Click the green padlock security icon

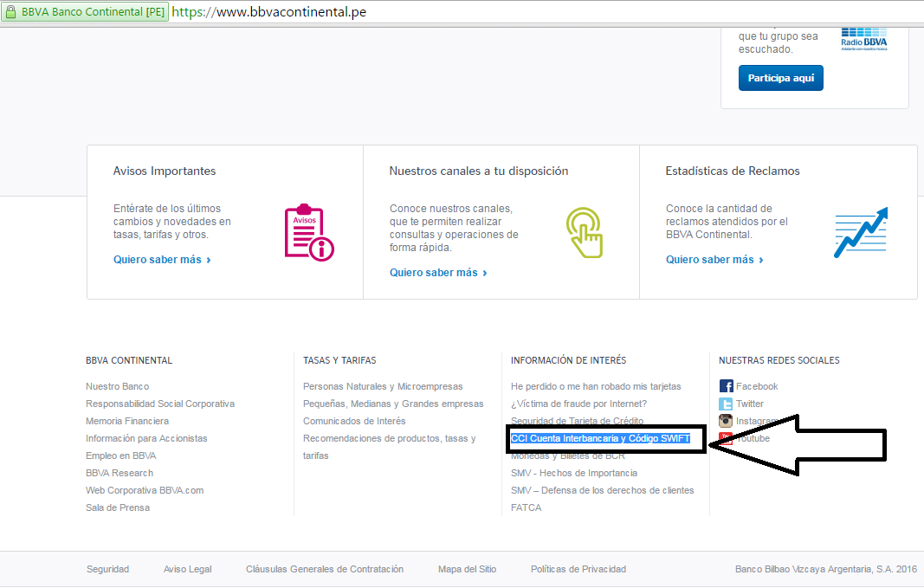10,12
